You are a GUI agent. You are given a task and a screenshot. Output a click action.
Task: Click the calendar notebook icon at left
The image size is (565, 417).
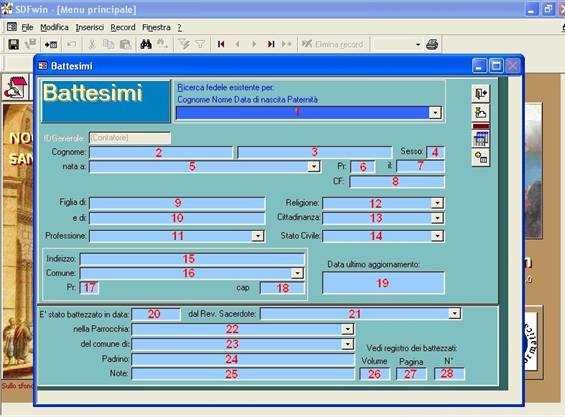pyautogui.click(x=15, y=88)
